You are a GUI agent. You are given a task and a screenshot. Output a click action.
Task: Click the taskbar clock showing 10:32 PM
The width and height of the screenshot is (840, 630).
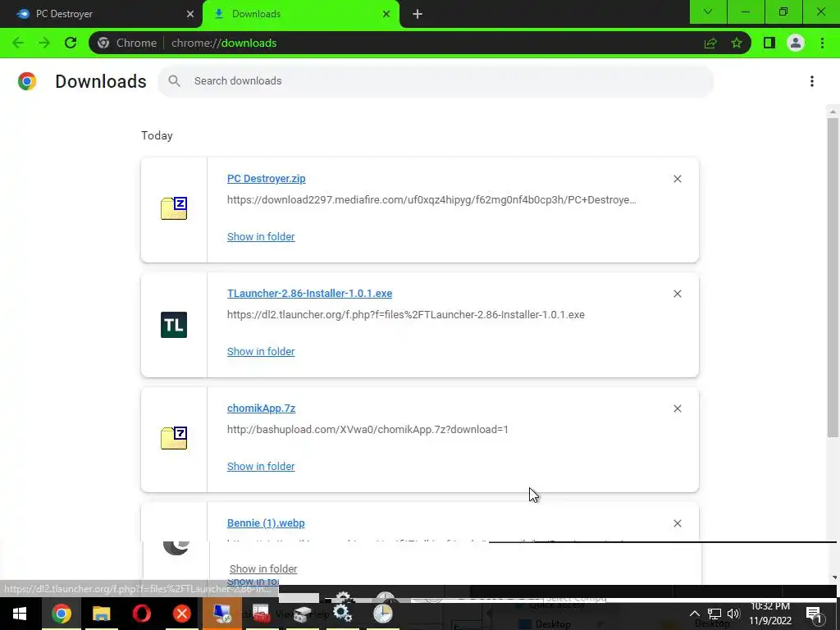tap(770, 614)
